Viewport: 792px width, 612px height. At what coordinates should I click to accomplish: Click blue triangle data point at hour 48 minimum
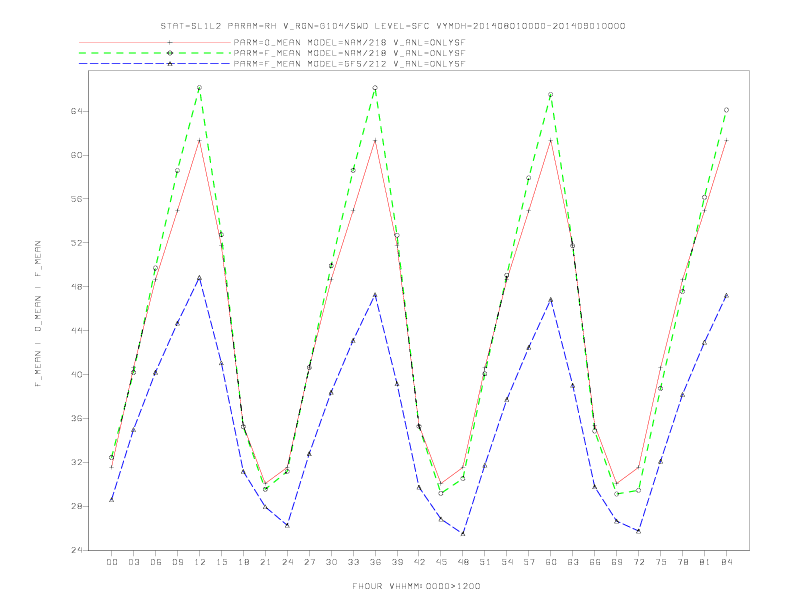click(463, 533)
